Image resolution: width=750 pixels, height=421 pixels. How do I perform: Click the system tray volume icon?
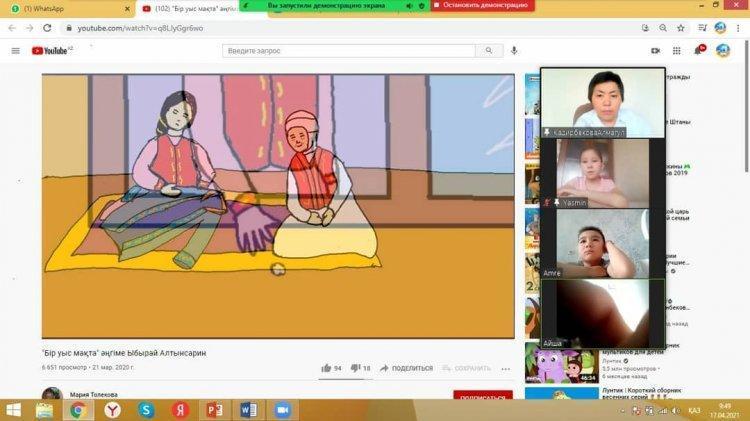(x=675, y=410)
